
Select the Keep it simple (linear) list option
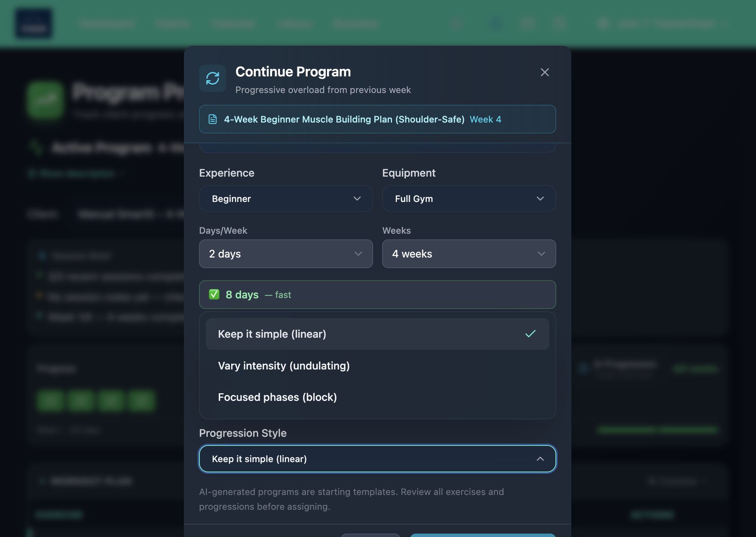[x=272, y=334]
